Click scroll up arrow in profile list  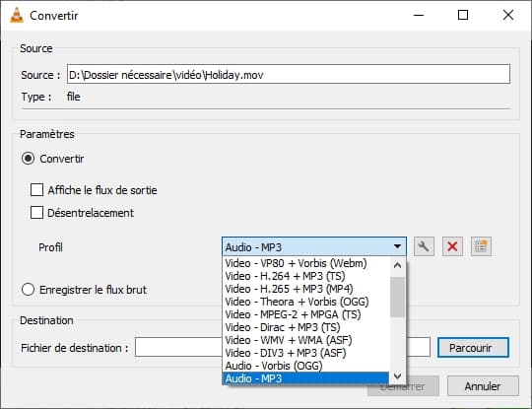[x=397, y=265]
